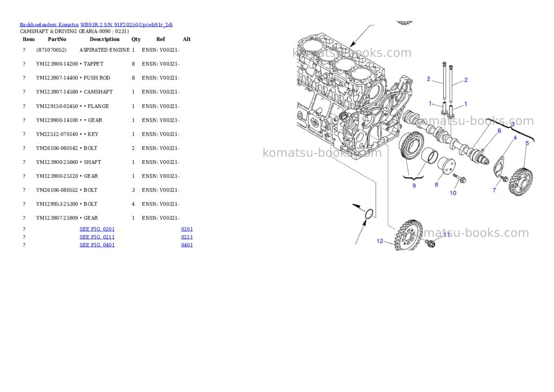554x392 pixels.
Task: Click the Item column header
Action: point(29,39)
